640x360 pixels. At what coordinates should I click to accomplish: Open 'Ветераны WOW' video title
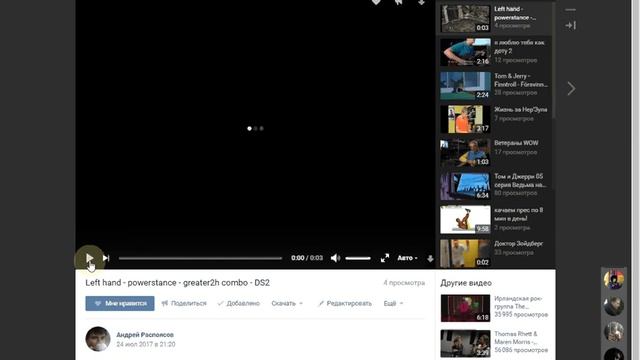point(516,143)
